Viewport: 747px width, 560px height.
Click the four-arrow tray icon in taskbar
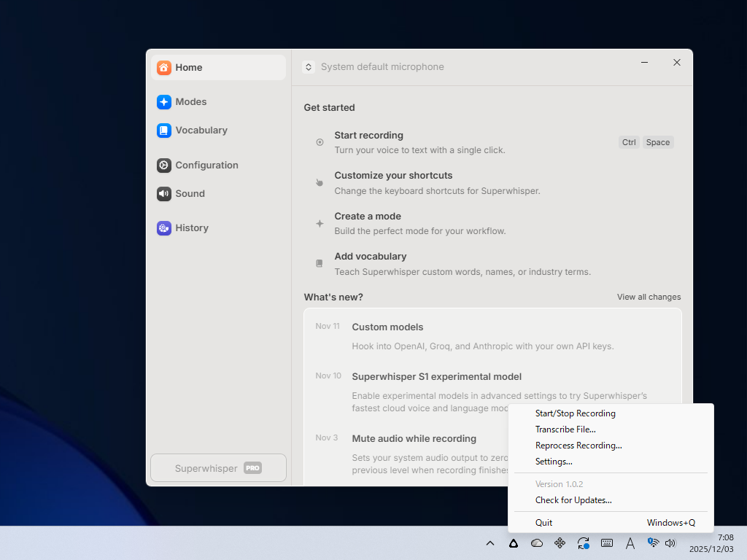[x=560, y=543]
